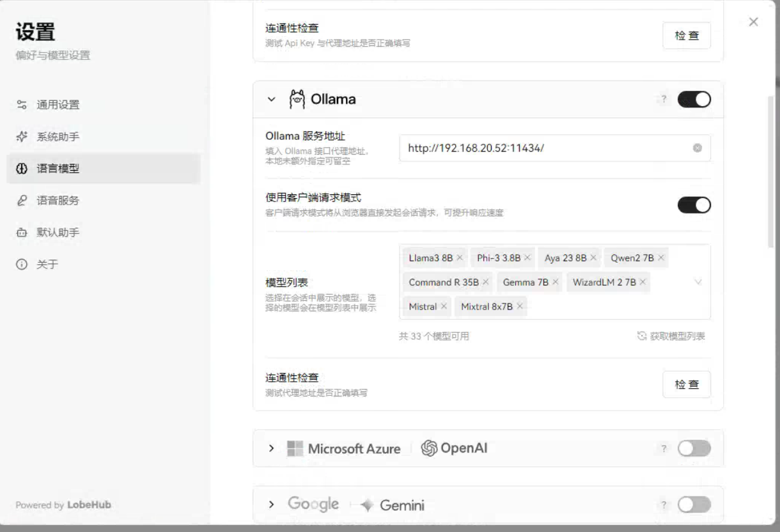The width and height of the screenshot is (780, 532).
Task: Remove the Llama3 8B model tag
Action: [460, 257]
